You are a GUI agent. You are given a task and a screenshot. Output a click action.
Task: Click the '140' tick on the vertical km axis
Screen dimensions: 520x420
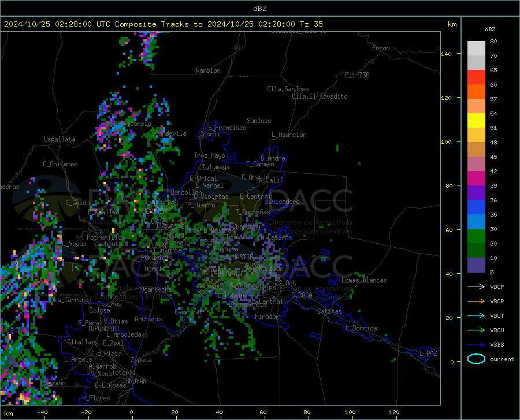click(x=446, y=54)
